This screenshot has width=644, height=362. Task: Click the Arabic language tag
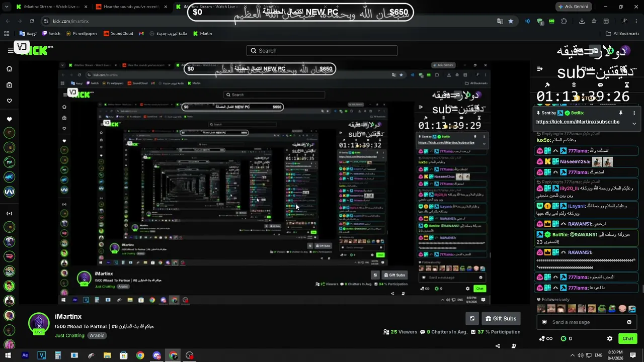[97, 335]
